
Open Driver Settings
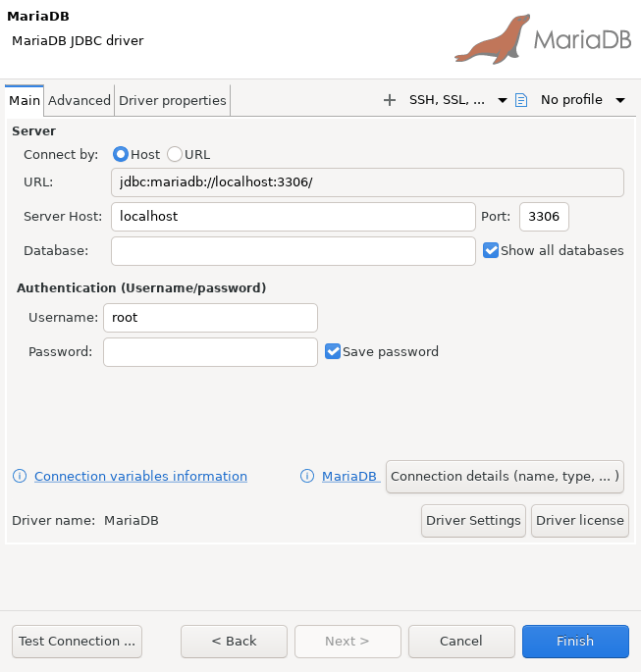click(473, 520)
